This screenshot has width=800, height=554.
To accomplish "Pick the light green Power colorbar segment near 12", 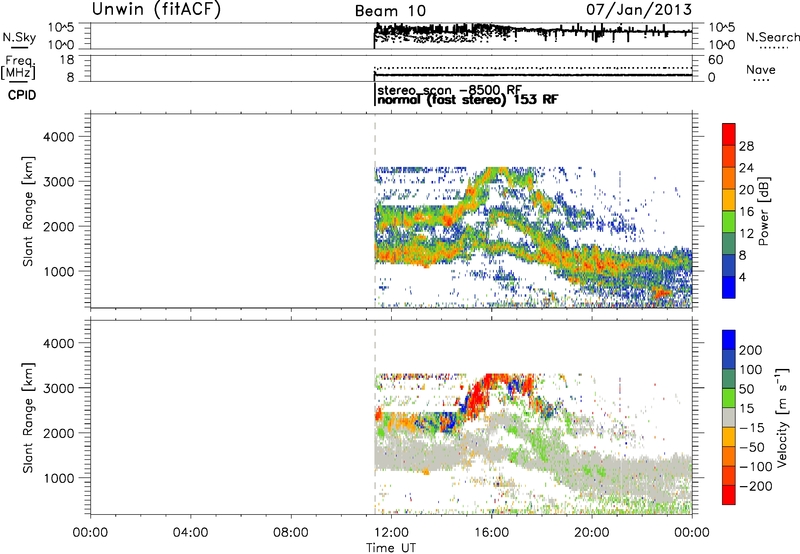I will pyautogui.click(x=729, y=221).
